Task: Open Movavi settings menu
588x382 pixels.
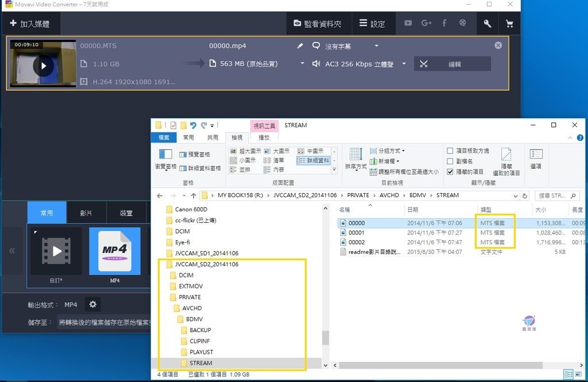Action: click(x=372, y=24)
